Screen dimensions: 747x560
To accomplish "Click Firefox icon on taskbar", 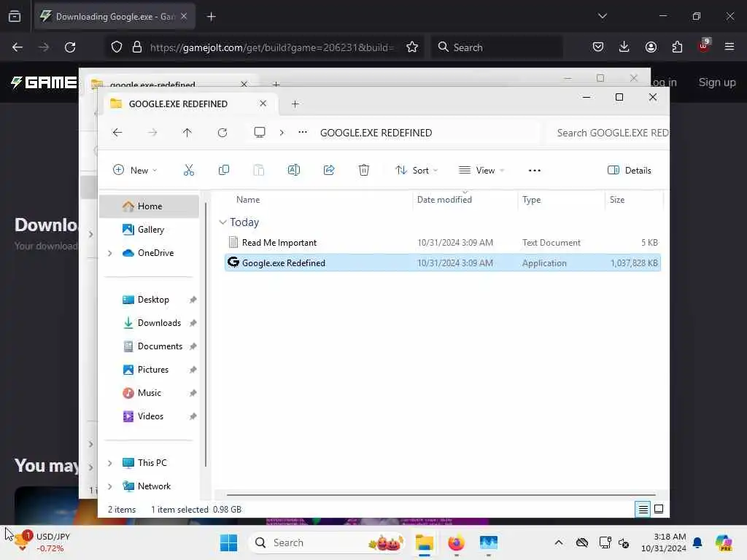I will pyautogui.click(x=456, y=542).
